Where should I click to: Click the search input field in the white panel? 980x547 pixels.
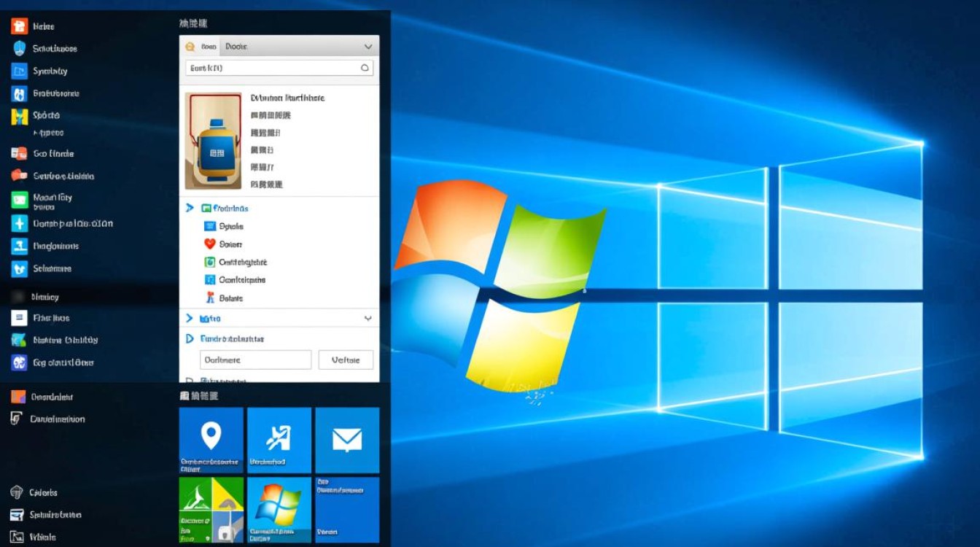click(x=273, y=68)
